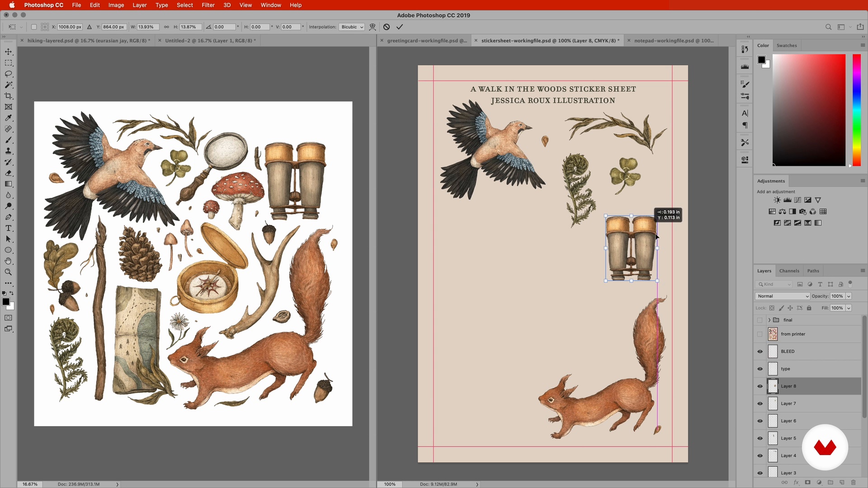Hide Layer 6 visibility eye
This screenshot has width=868, height=488.
click(760, 421)
